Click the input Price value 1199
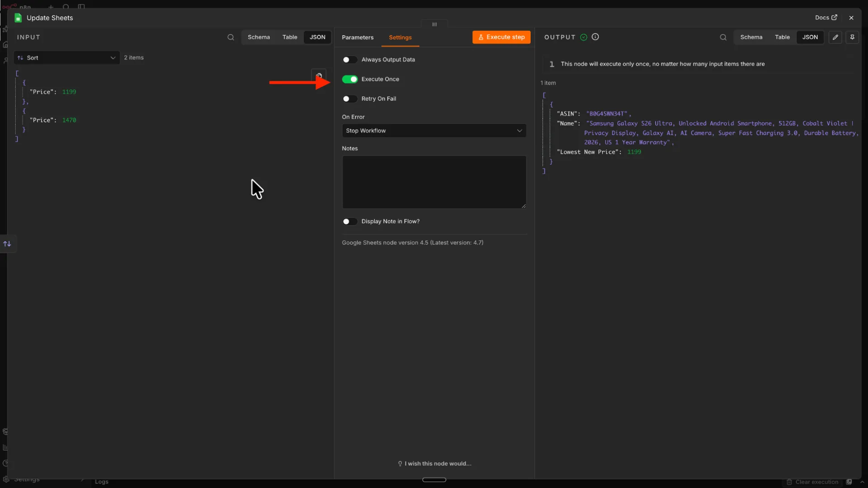This screenshot has height=488, width=868. click(69, 92)
